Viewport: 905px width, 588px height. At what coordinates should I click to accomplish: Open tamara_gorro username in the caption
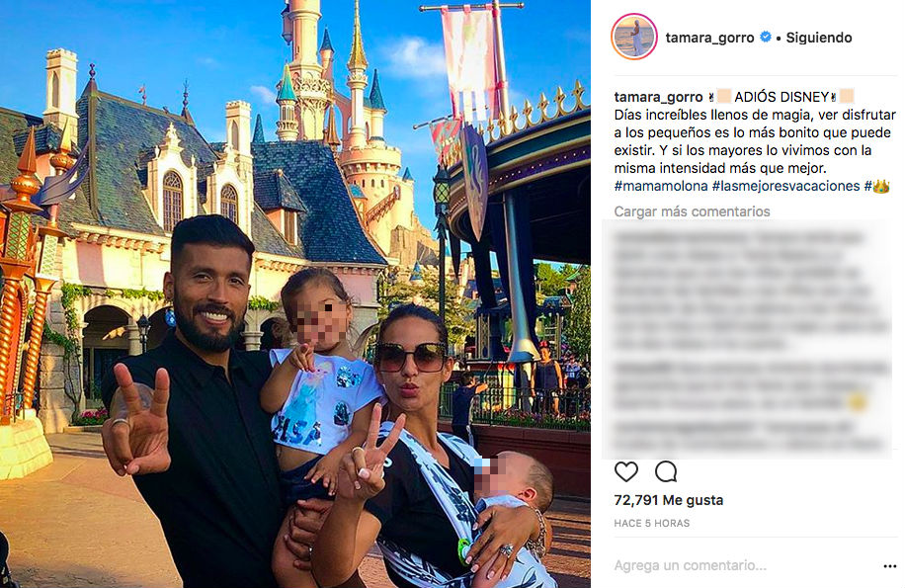658,97
